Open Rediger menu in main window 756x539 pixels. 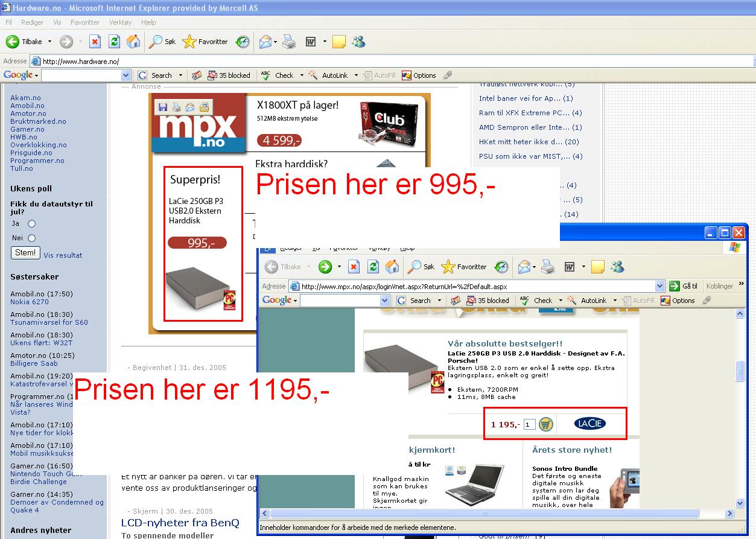point(33,22)
